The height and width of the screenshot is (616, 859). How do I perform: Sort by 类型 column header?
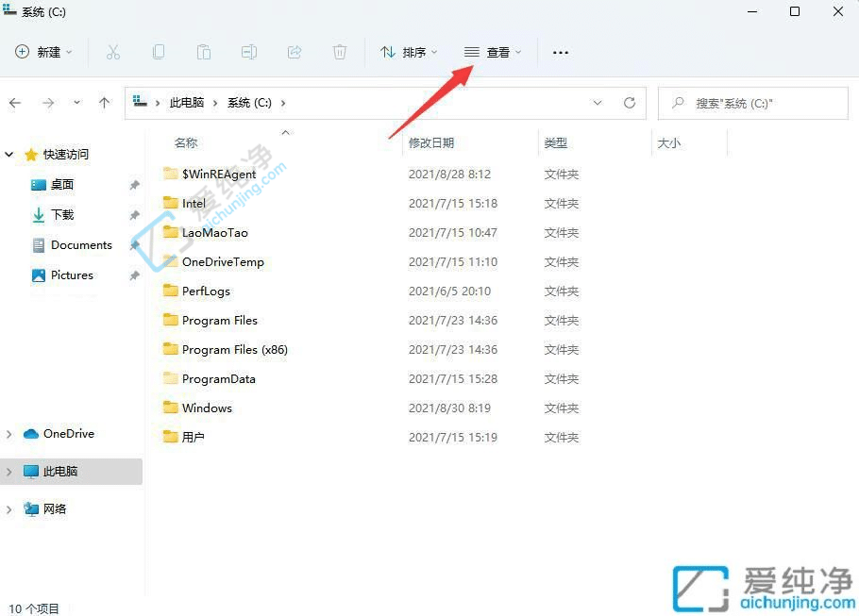555,142
